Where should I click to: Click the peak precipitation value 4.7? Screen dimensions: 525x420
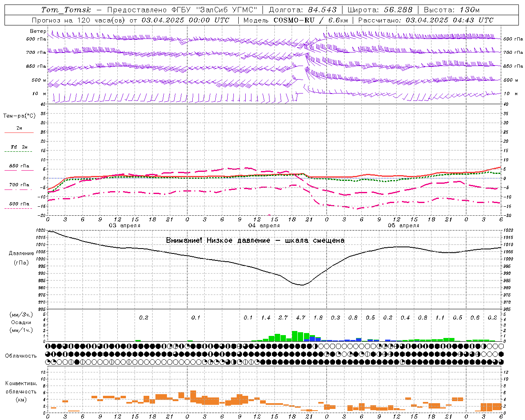(300, 317)
